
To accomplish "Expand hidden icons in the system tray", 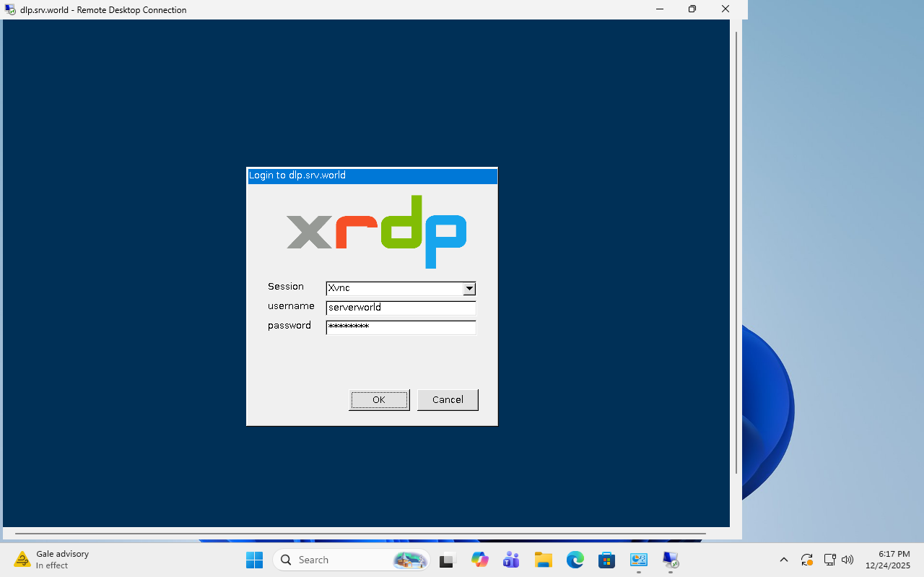I will 784,560.
